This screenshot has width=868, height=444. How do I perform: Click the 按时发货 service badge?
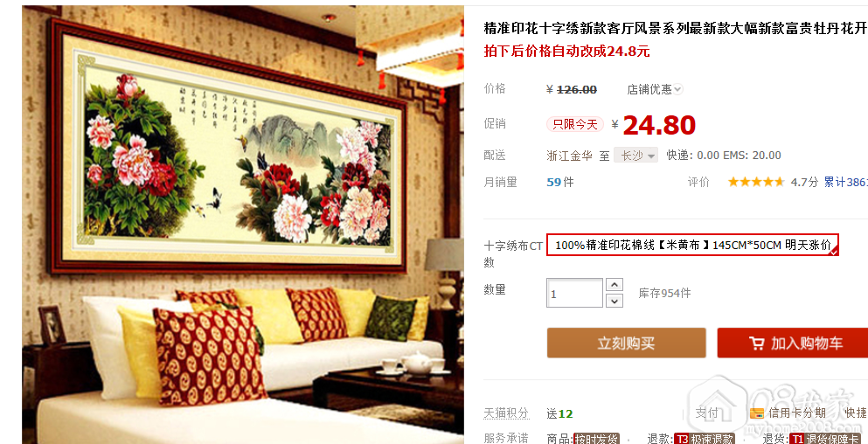pyautogui.click(x=596, y=439)
